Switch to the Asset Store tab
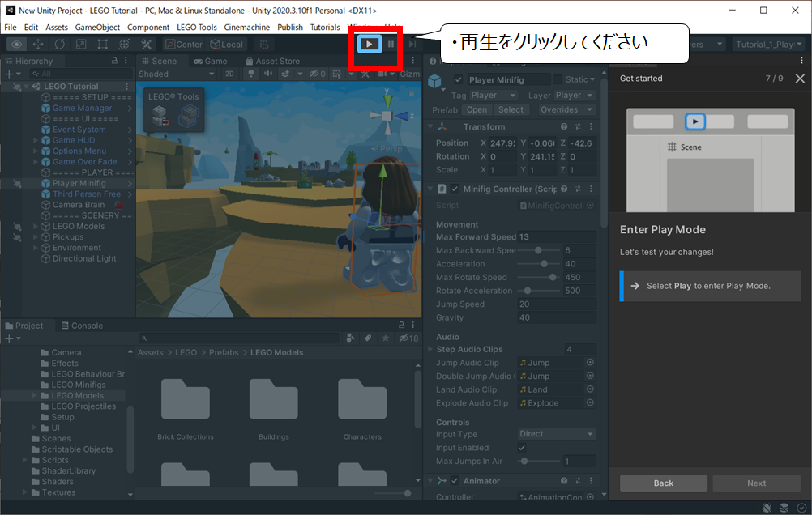Screen dimensions: 812x515 273,61
